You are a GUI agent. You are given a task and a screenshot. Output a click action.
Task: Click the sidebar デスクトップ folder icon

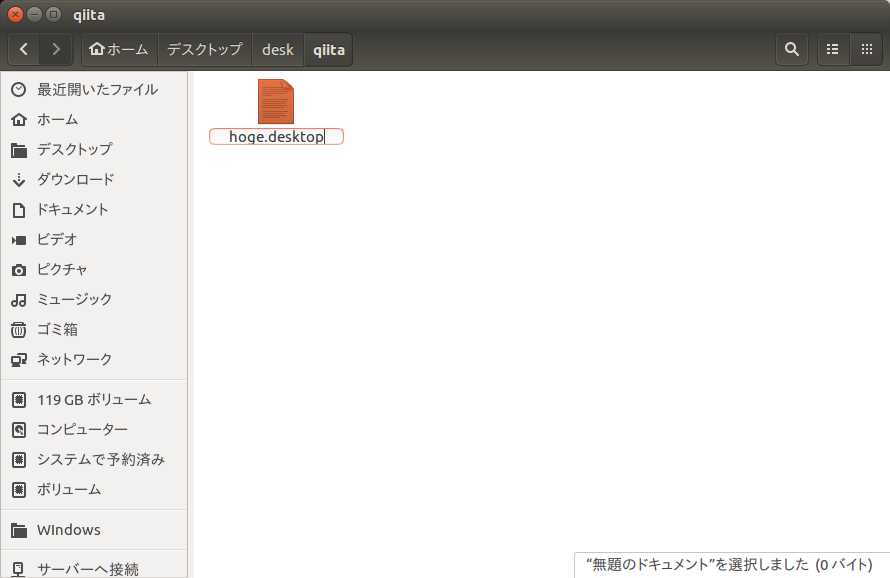pyautogui.click(x=19, y=150)
